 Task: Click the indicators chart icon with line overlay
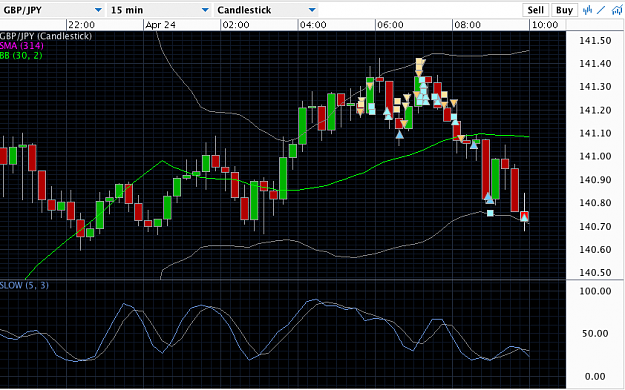pyautogui.click(x=617, y=10)
